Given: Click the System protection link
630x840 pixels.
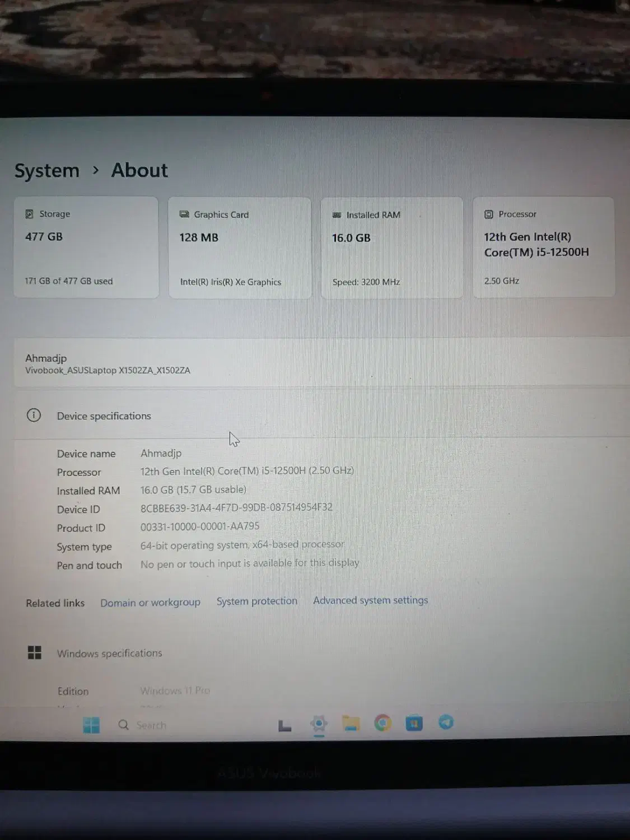Looking at the screenshot, I should [x=256, y=601].
